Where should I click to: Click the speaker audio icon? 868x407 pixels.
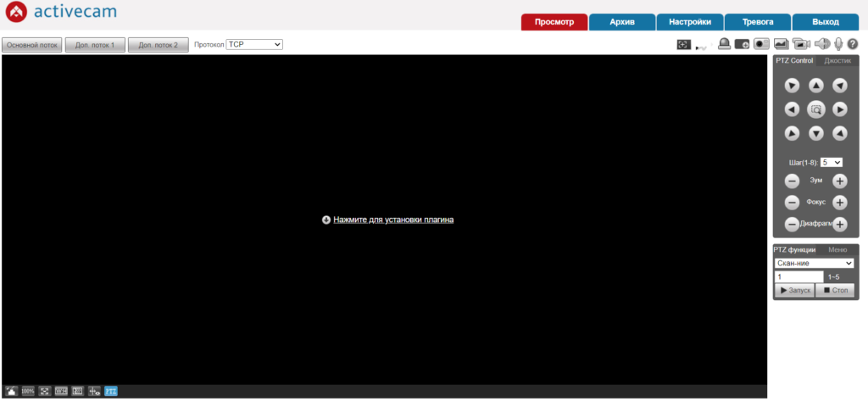click(822, 44)
